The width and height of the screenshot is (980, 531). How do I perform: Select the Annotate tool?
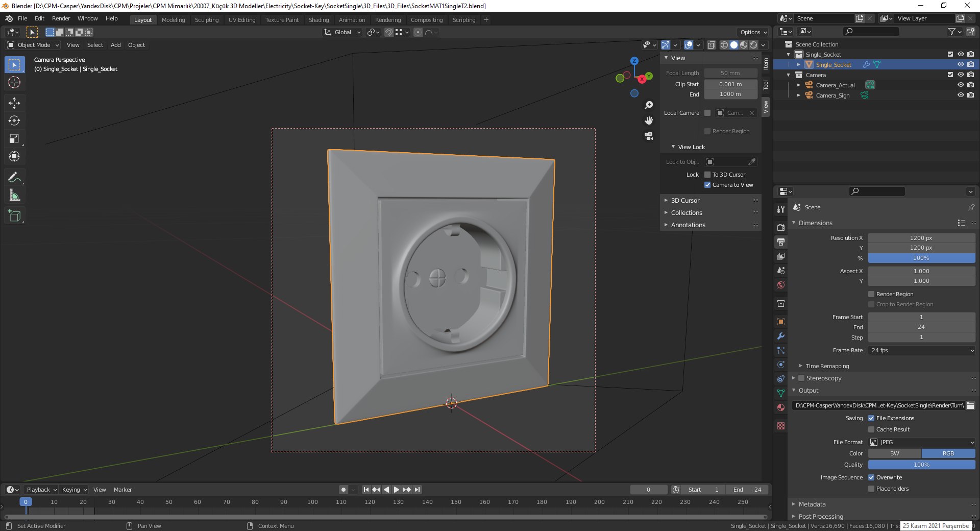[x=14, y=178]
